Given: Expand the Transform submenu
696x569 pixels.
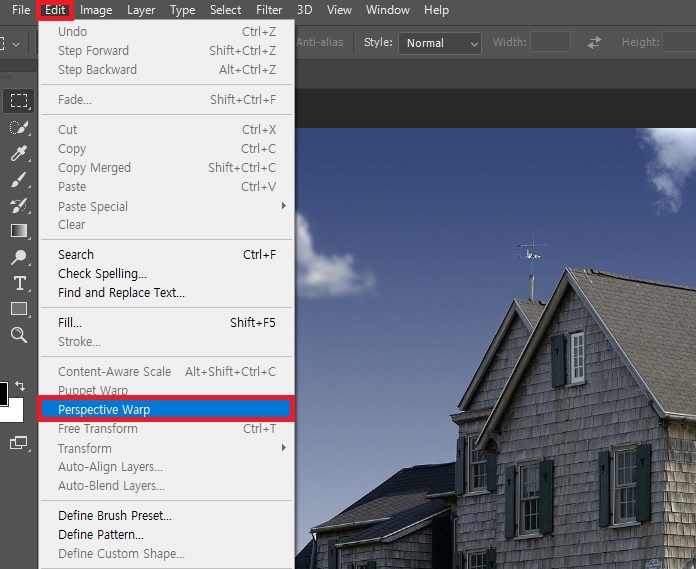Looking at the screenshot, I should pyautogui.click(x=167, y=448).
